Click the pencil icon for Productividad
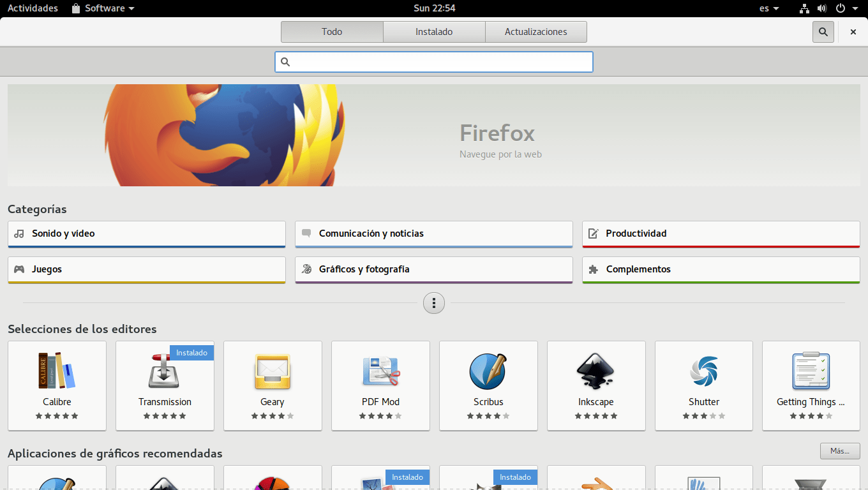This screenshot has width=868, height=490. (x=594, y=234)
